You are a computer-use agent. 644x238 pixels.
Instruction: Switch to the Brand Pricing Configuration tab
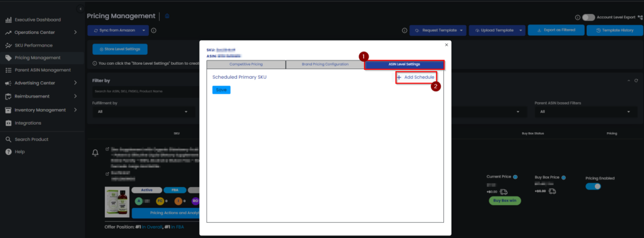point(325,64)
